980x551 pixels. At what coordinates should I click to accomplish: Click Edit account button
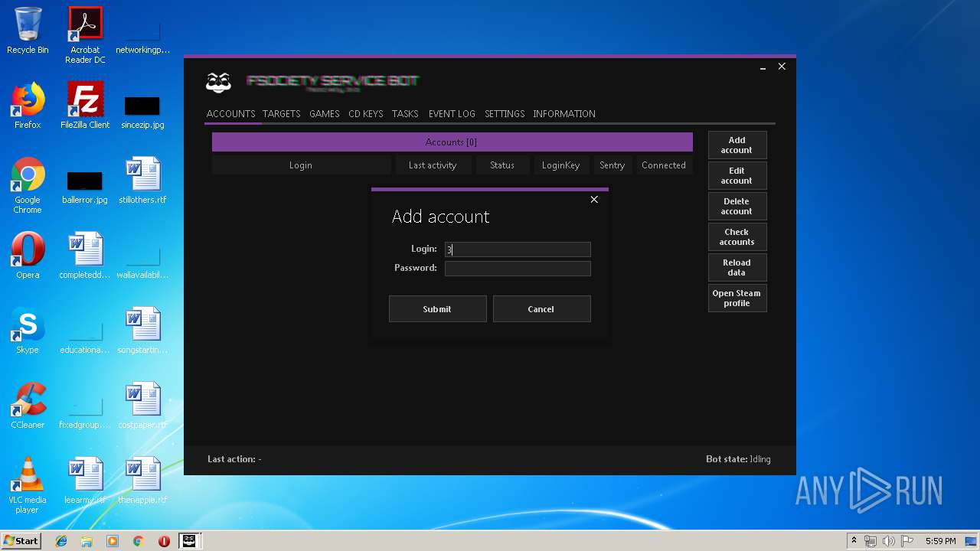(x=737, y=176)
